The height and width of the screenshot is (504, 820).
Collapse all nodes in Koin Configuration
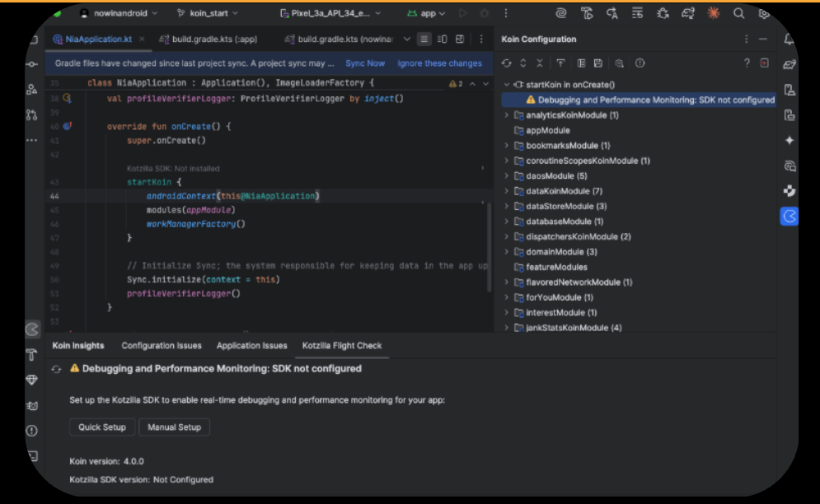pyautogui.click(x=540, y=63)
